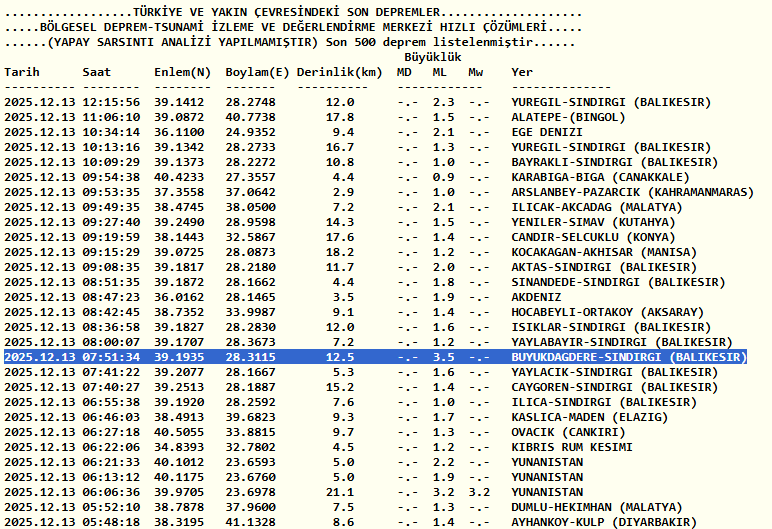Click the Büyüklük heading text
The image size is (772, 529).
coord(433,57)
